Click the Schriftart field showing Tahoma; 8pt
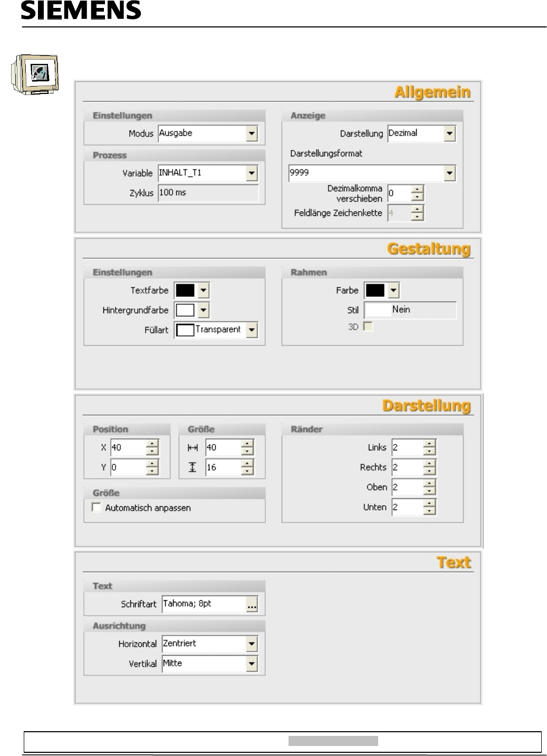This screenshot has height=756, width=547. (x=204, y=604)
